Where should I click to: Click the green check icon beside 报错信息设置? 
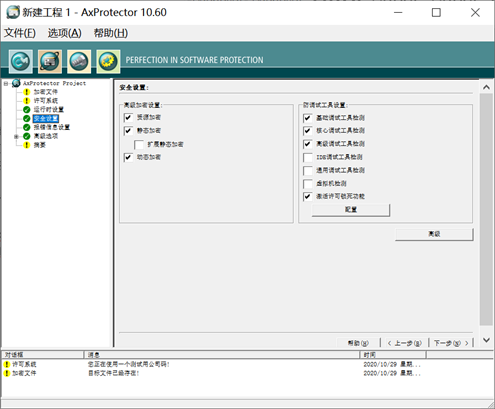tap(27, 127)
